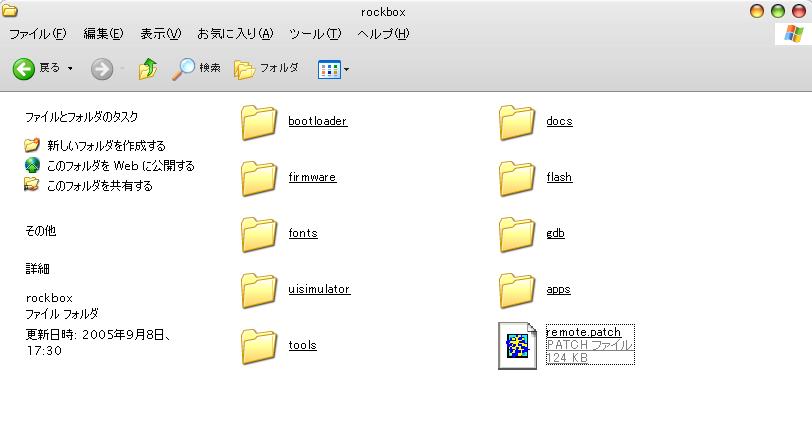The height and width of the screenshot is (425, 812).
Task: Click the fonts folder name
Action: point(303,233)
